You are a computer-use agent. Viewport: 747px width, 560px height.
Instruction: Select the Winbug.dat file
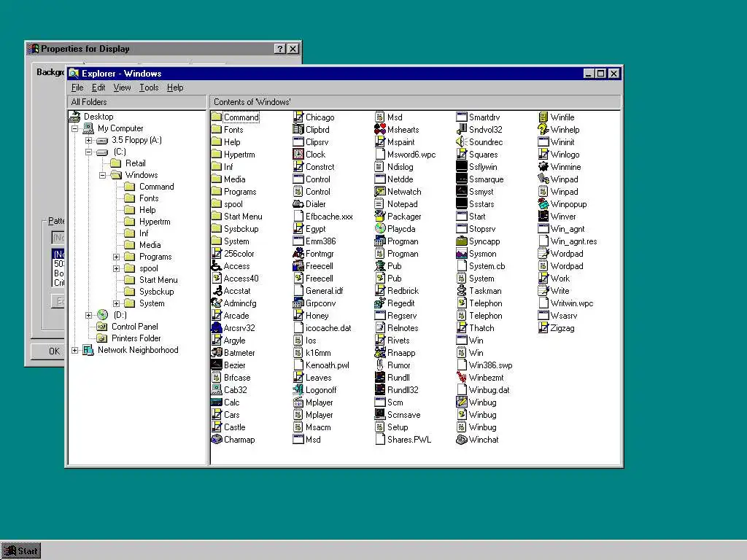[x=489, y=390]
